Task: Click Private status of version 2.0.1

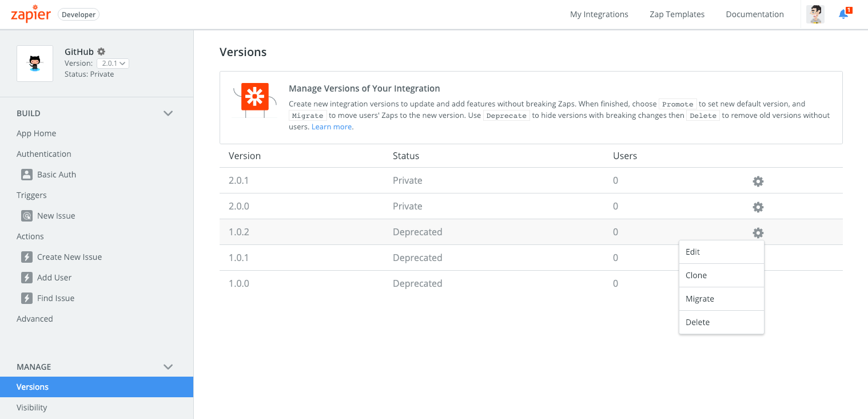Action: tap(408, 180)
